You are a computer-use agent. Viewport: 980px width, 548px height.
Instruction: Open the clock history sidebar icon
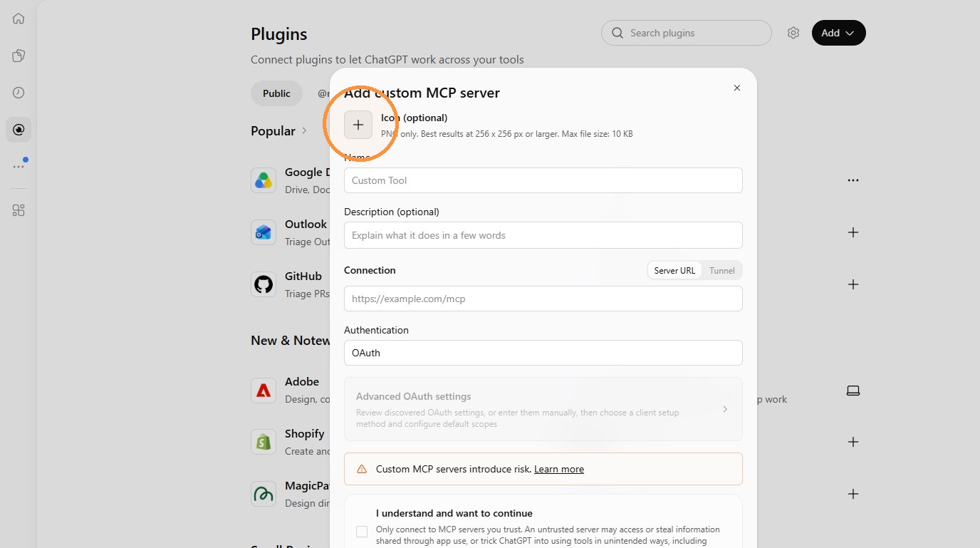[x=19, y=93]
